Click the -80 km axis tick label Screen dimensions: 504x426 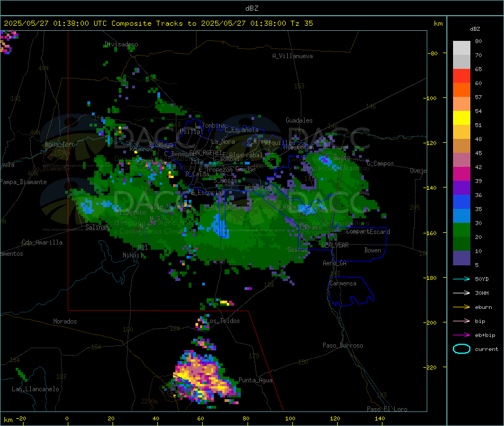click(433, 53)
